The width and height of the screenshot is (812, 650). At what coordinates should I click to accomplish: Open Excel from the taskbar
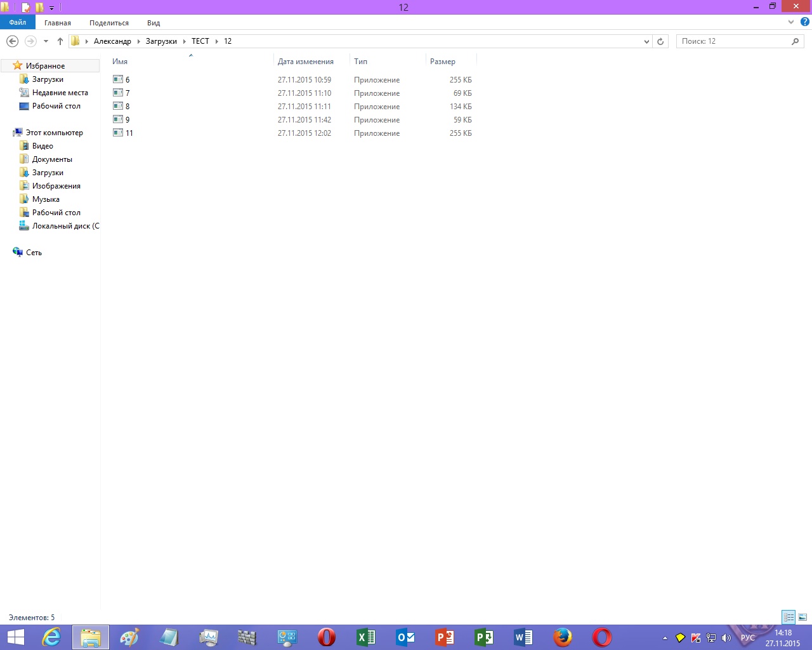[366, 637]
